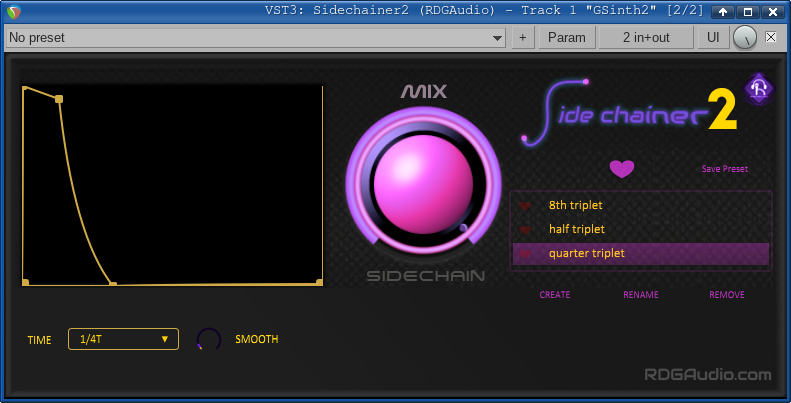791x403 pixels.
Task: Click the RDGAudio diamond logo icon
Action: click(x=759, y=89)
